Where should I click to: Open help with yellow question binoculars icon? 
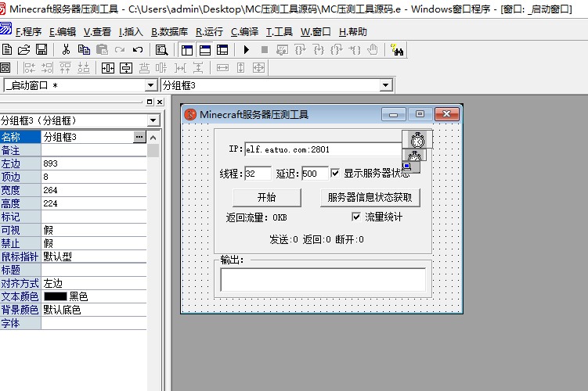click(397, 49)
